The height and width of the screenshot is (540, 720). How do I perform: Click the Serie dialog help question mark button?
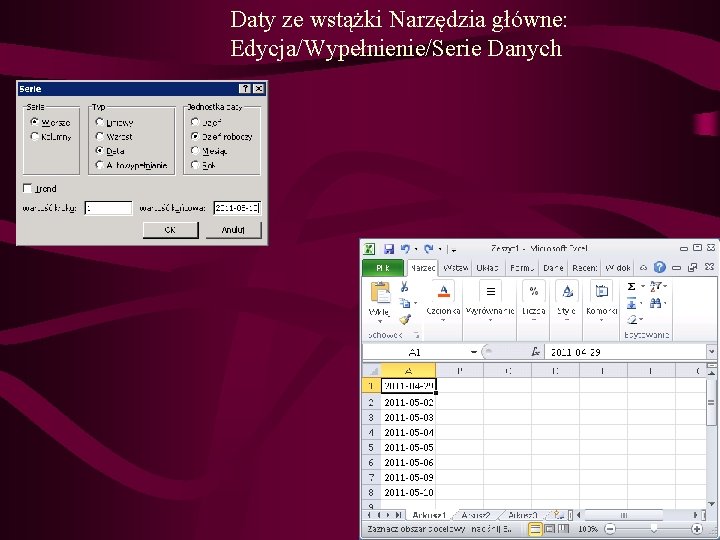245,89
